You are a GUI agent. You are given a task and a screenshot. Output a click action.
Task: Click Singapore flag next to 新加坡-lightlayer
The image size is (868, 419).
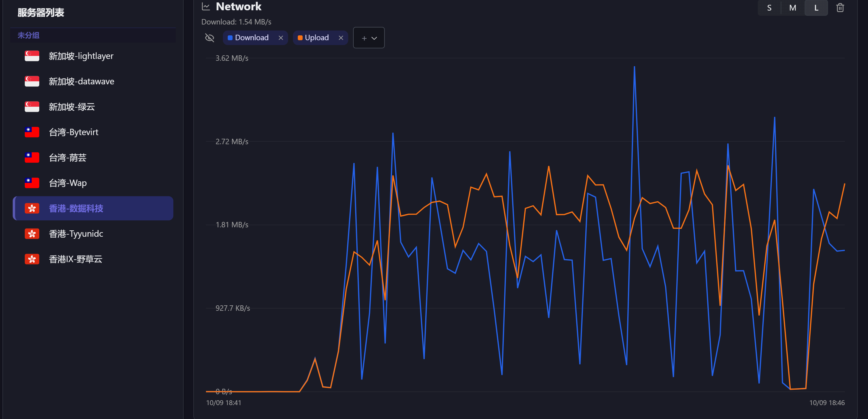coord(32,56)
